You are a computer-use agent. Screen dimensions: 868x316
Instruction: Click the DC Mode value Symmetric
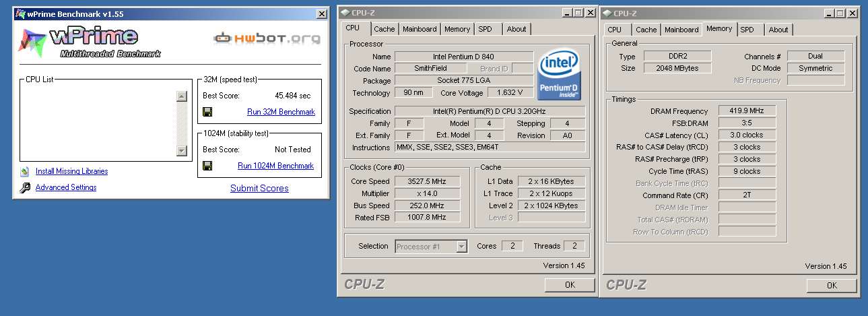[x=815, y=69]
